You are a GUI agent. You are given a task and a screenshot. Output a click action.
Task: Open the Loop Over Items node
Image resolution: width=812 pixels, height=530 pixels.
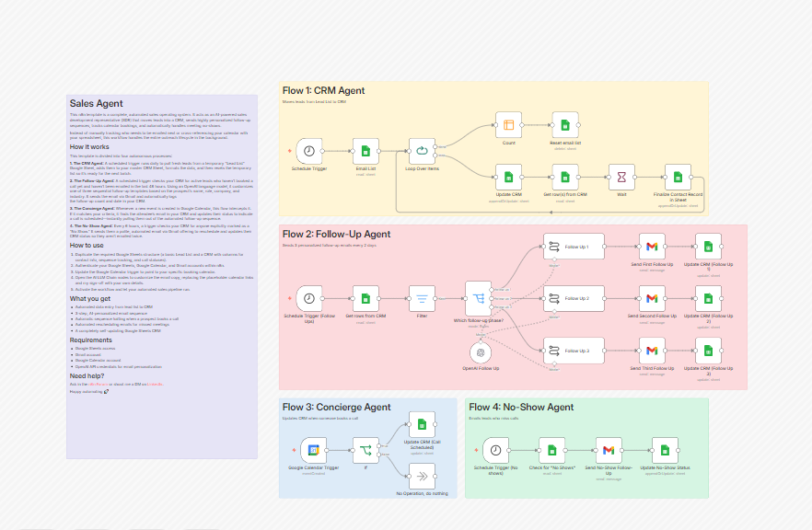point(422,151)
